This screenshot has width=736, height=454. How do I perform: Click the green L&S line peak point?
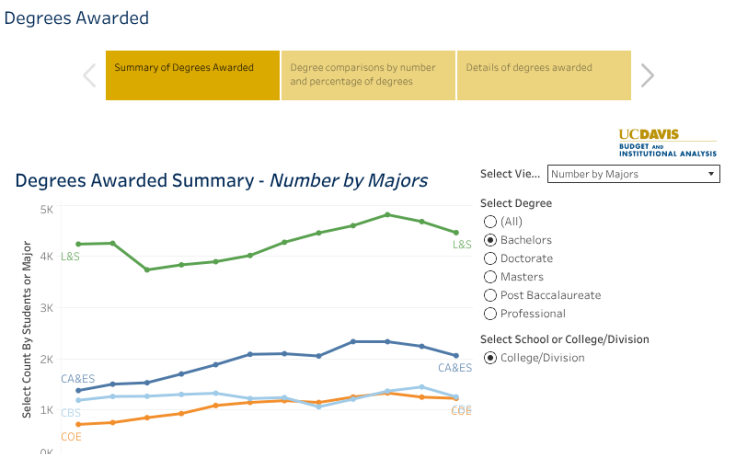(387, 215)
